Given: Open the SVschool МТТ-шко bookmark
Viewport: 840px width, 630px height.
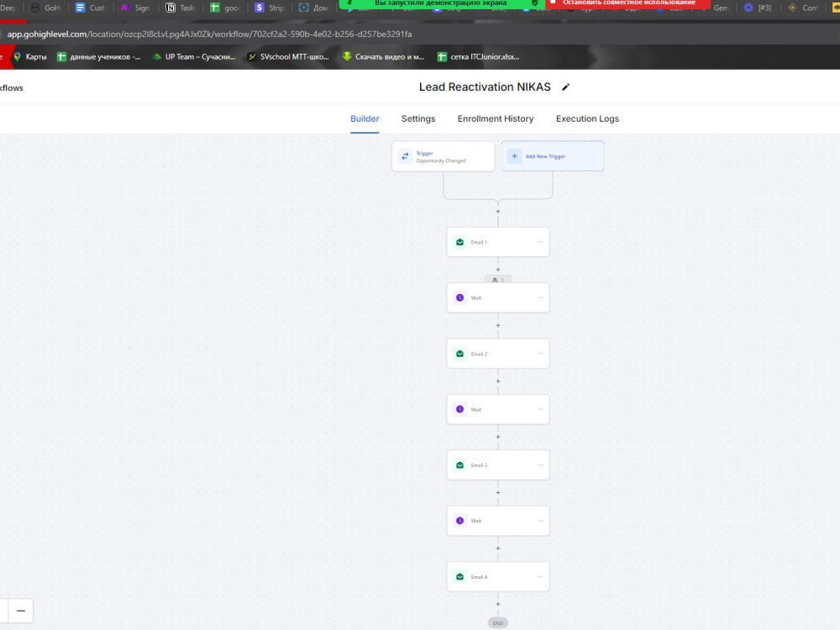Looking at the screenshot, I should (x=288, y=57).
